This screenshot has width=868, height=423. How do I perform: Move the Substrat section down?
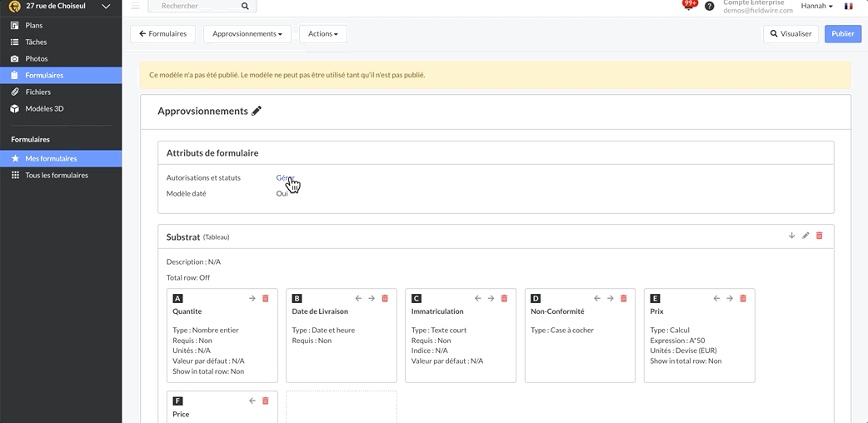pyautogui.click(x=791, y=236)
